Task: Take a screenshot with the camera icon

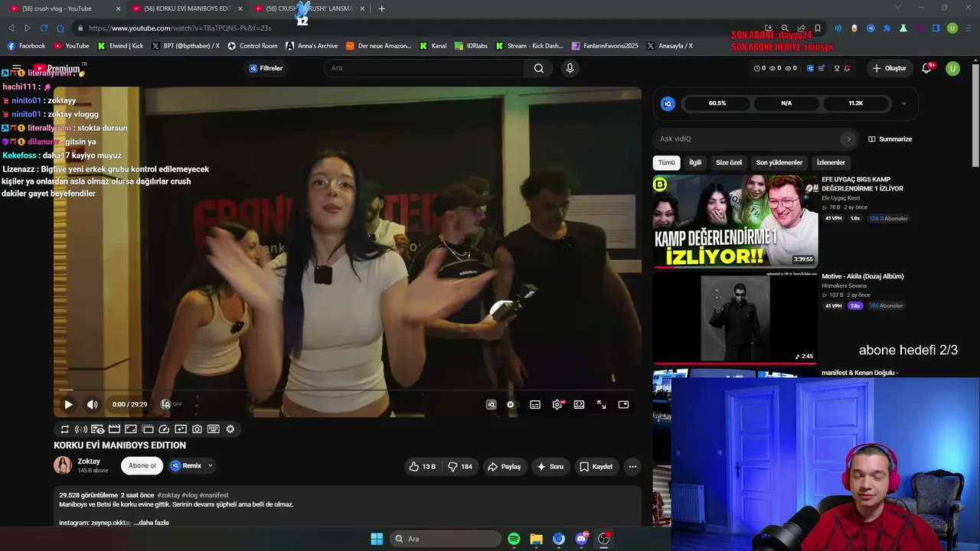Action: pos(198,429)
